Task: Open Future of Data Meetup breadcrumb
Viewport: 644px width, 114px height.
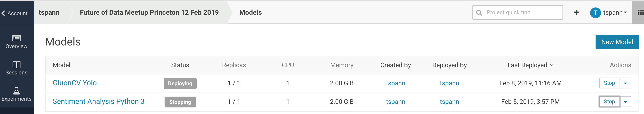Action: coord(149,12)
